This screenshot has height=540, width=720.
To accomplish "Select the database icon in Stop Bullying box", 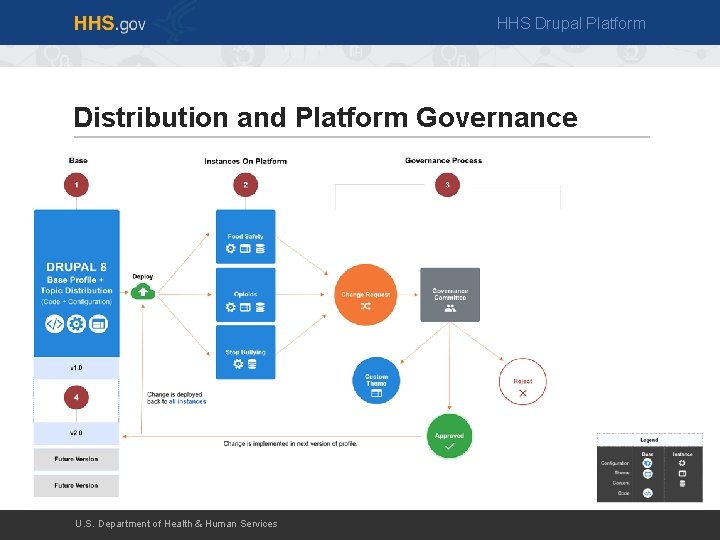I will pos(252,364).
